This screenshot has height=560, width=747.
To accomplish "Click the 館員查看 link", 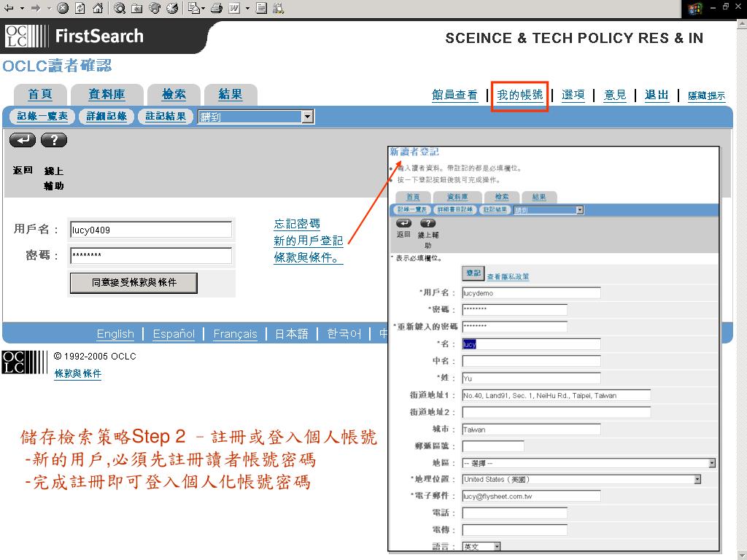I will 454,95.
